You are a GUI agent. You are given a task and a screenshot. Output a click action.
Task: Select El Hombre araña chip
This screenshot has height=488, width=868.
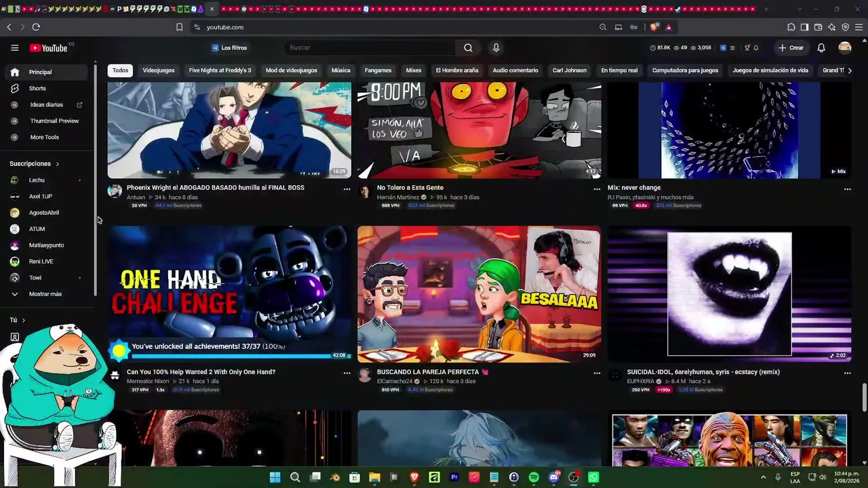(457, 70)
